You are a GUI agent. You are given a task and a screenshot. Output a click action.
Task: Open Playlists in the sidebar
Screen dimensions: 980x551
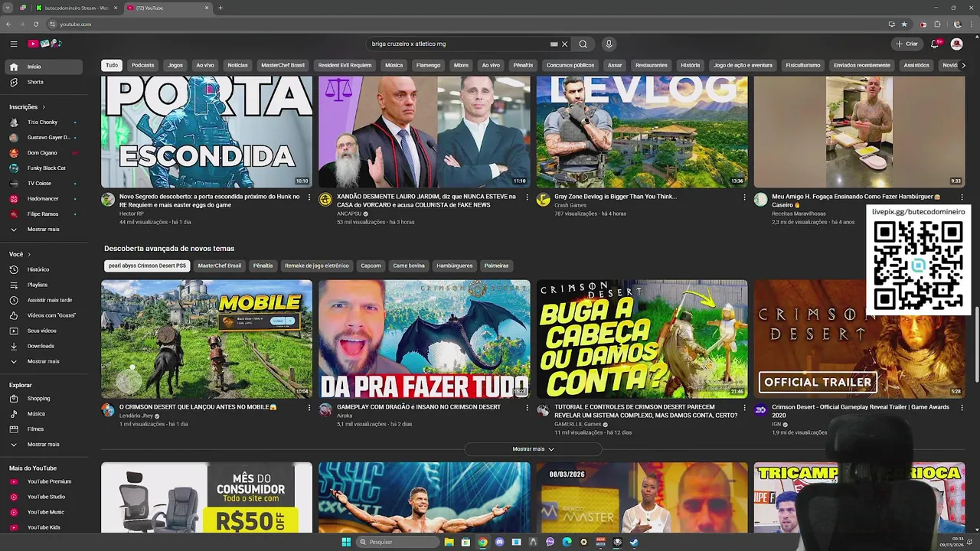pyautogui.click(x=43, y=285)
